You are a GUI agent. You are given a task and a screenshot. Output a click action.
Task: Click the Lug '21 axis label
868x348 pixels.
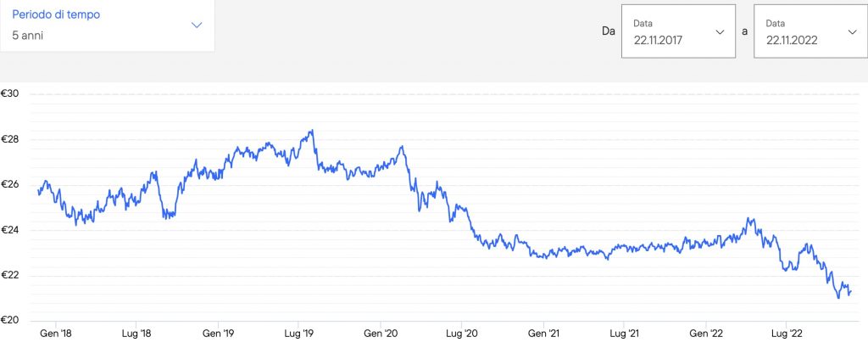pos(625,334)
